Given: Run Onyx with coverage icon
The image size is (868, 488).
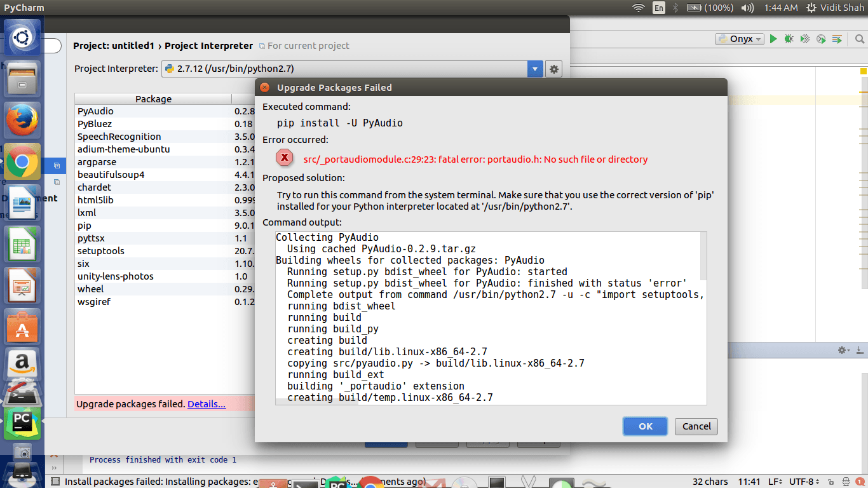Looking at the screenshot, I should [805, 39].
